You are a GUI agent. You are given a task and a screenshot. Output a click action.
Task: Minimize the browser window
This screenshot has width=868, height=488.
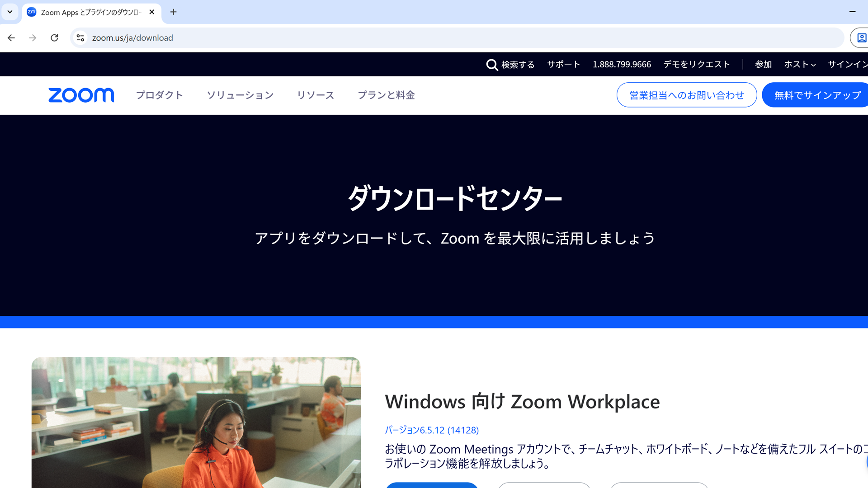tap(852, 12)
